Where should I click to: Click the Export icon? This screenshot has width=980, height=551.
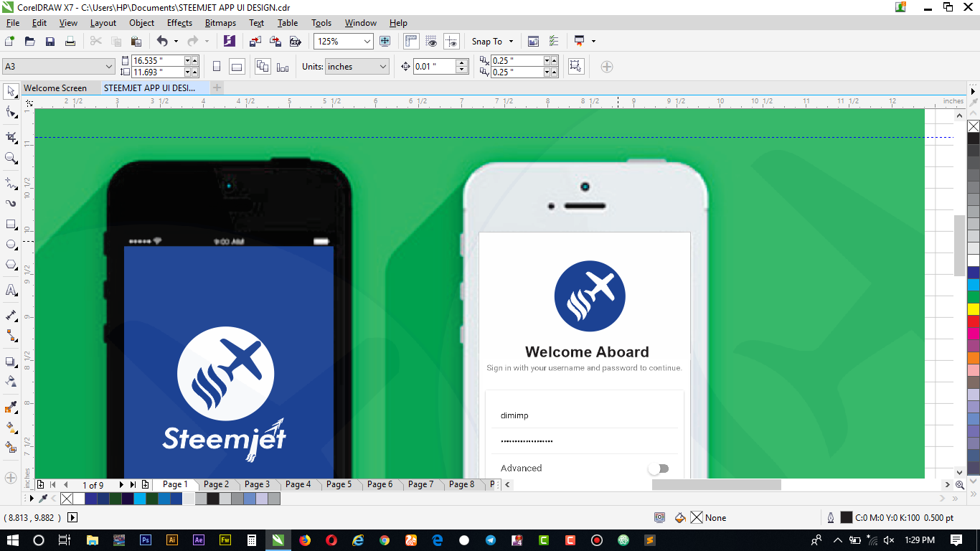click(x=275, y=42)
